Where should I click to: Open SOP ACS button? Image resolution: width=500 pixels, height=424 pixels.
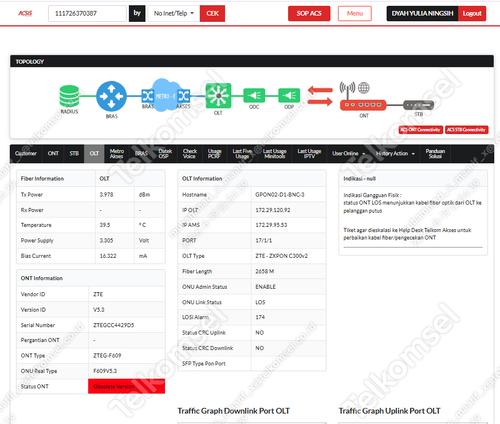pos(309,13)
